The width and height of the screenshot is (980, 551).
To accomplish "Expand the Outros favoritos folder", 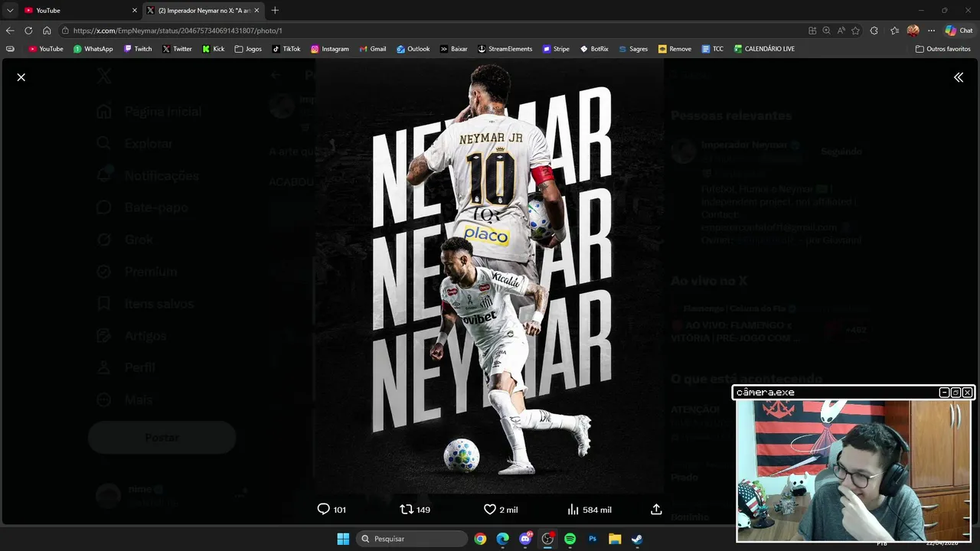I will click(943, 48).
